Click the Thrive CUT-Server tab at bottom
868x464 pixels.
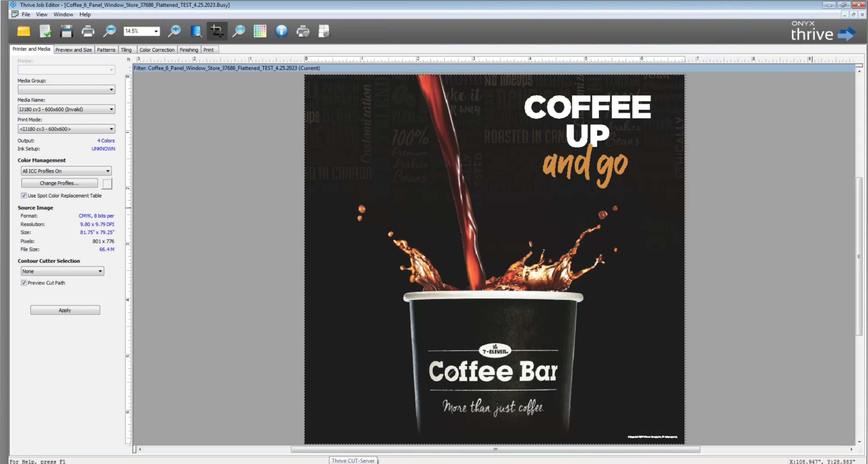[x=353, y=460]
